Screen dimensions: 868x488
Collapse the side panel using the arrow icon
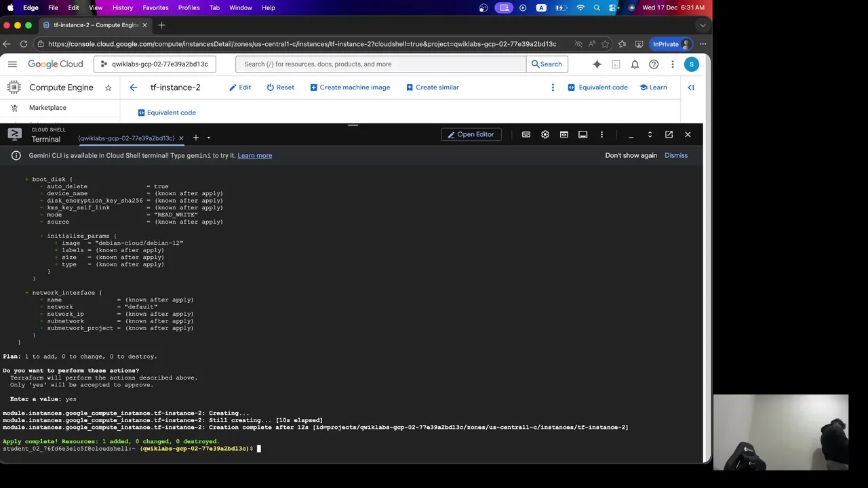click(x=691, y=87)
